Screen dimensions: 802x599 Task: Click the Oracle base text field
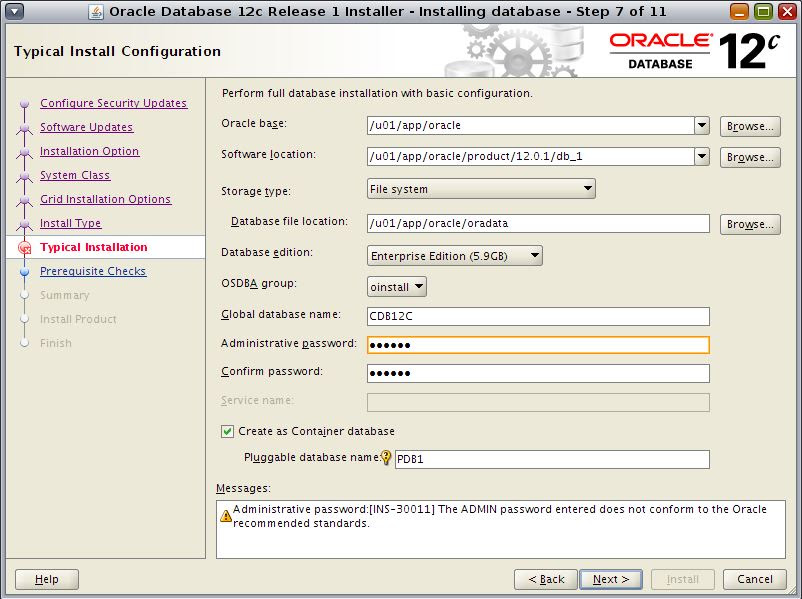tap(530, 125)
